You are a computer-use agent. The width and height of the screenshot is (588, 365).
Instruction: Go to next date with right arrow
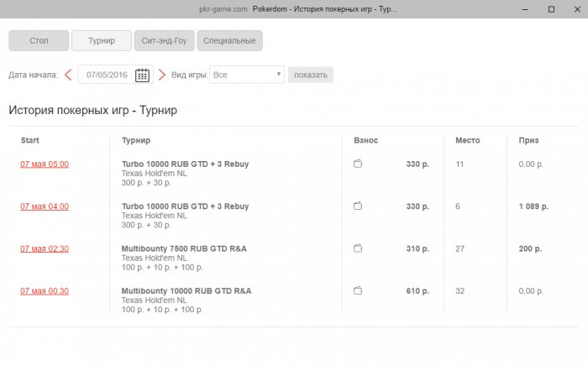click(162, 75)
